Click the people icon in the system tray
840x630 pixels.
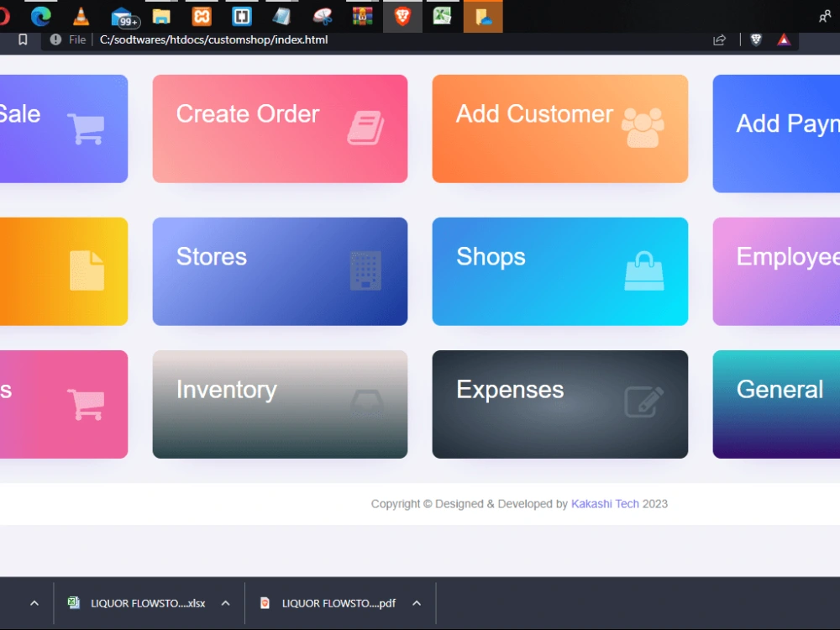tap(825, 17)
